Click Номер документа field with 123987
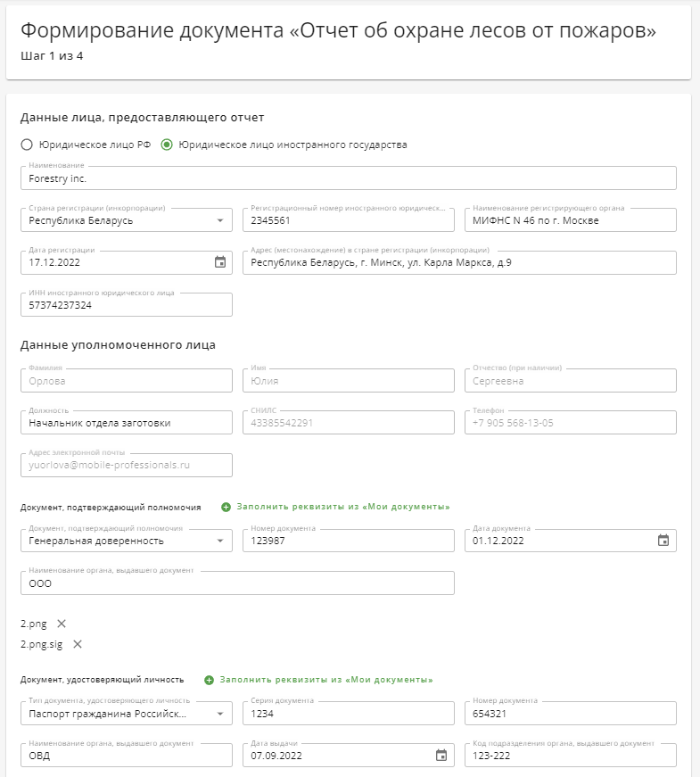 (349, 541)
